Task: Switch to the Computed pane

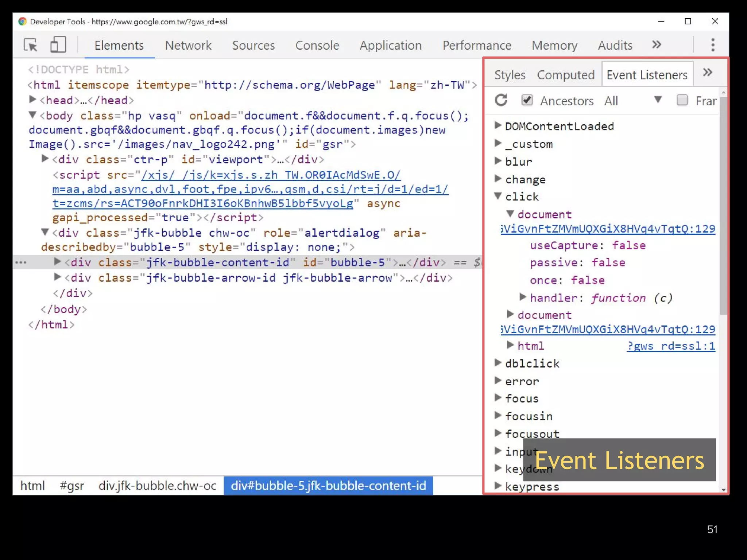Action: pos(566,75)
